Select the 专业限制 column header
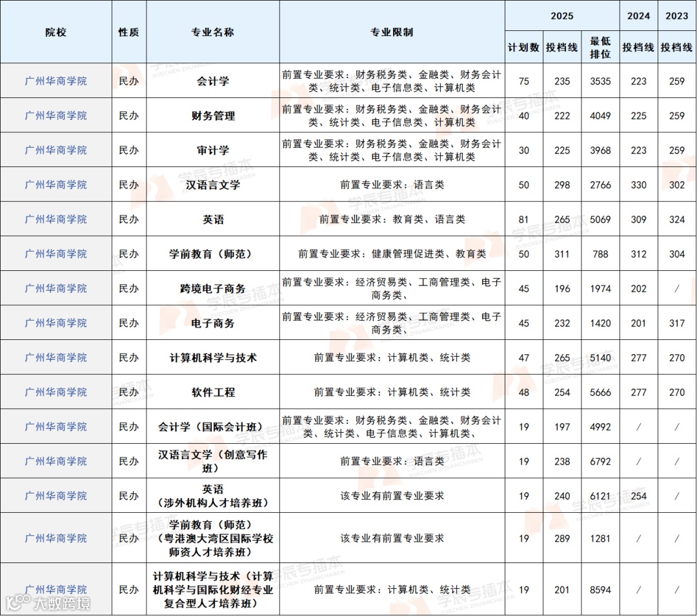The width and height of the screenshot is (697, 616). pos(392,32)
